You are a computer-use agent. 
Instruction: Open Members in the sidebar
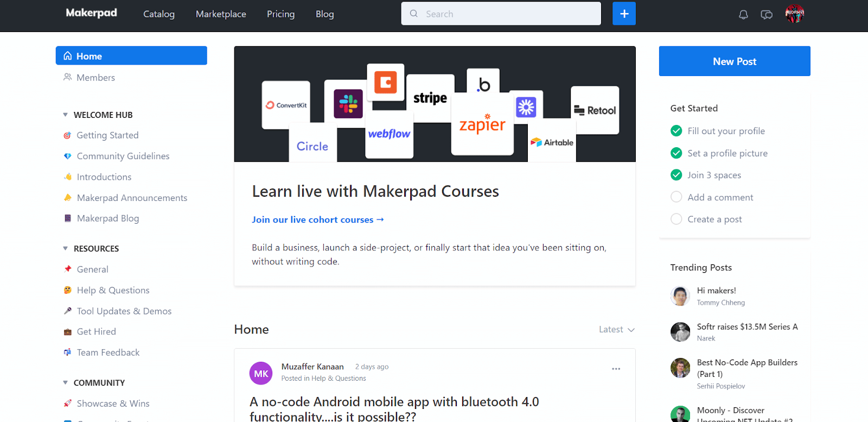tap(95, 78)
